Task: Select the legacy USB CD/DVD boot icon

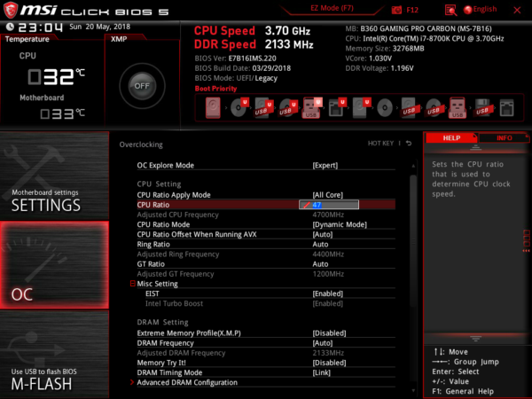Action: click(x=434, y=108)
